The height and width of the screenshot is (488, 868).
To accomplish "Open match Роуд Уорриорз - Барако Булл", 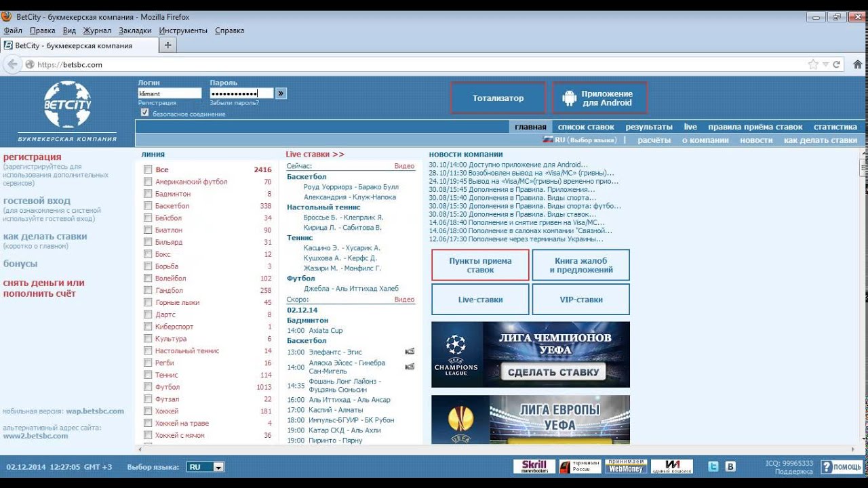I will click(351, 187).
